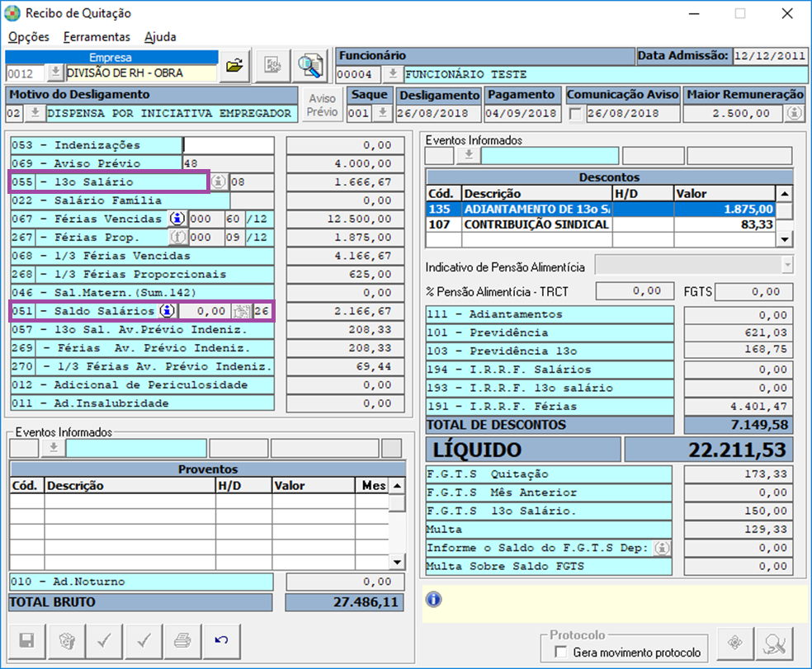Select CONTRIBUIÇÃO SINDICAL row in Descontos
812x669 pixels.
pos(601,224)
